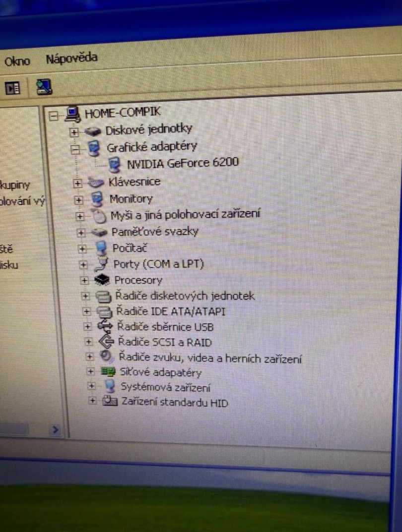This screenshot has height=532, width=402.
Task: Click the horizontal scrollbar thumb at bottom left
Action: tap(15, 428)
